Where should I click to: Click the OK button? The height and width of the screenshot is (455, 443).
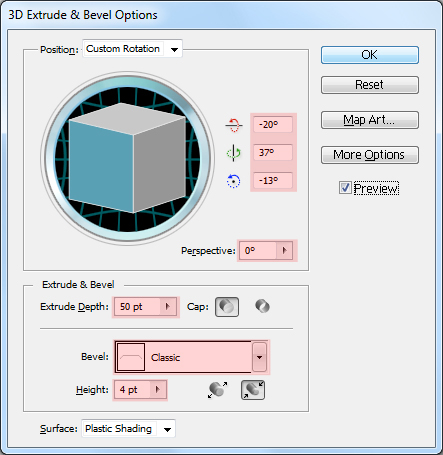(x=370, y=55)
